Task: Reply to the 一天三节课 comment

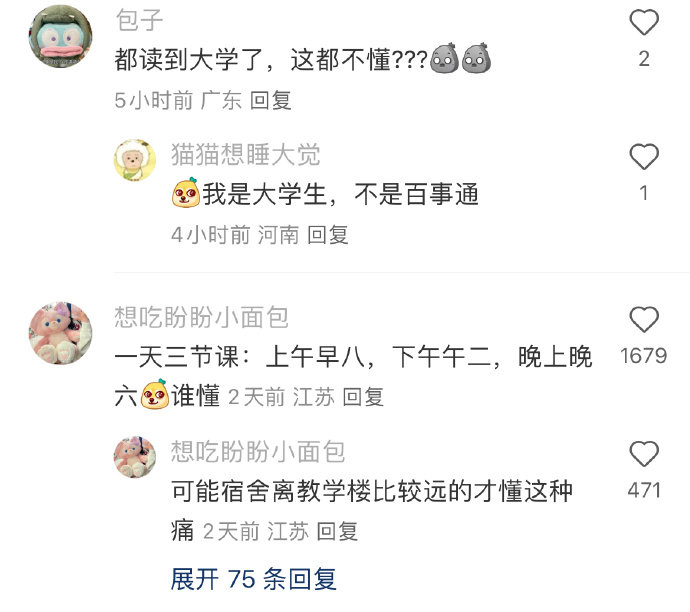Action: click(x=363, y=397)
